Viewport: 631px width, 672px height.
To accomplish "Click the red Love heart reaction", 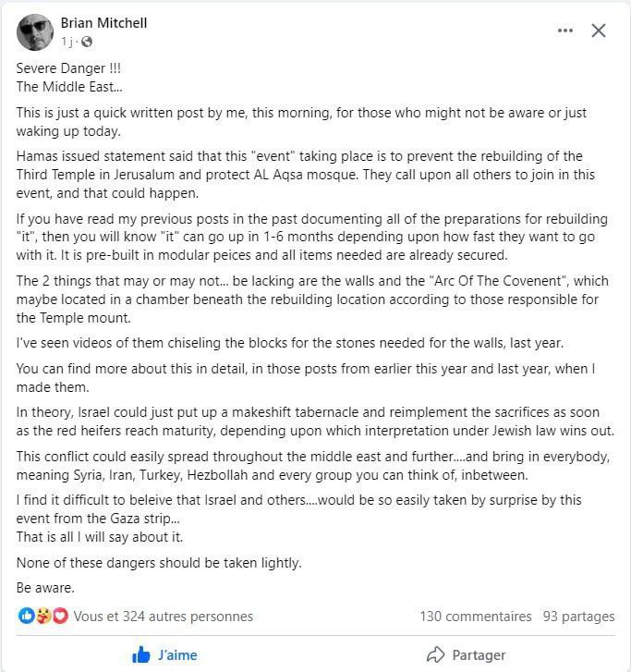I will coord(60,616).
